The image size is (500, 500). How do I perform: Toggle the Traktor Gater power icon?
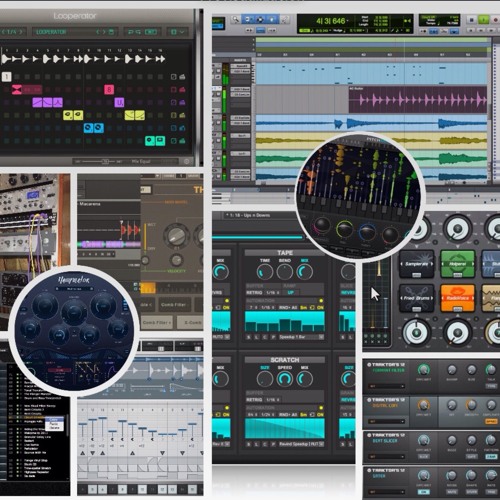tap(369, 470)
